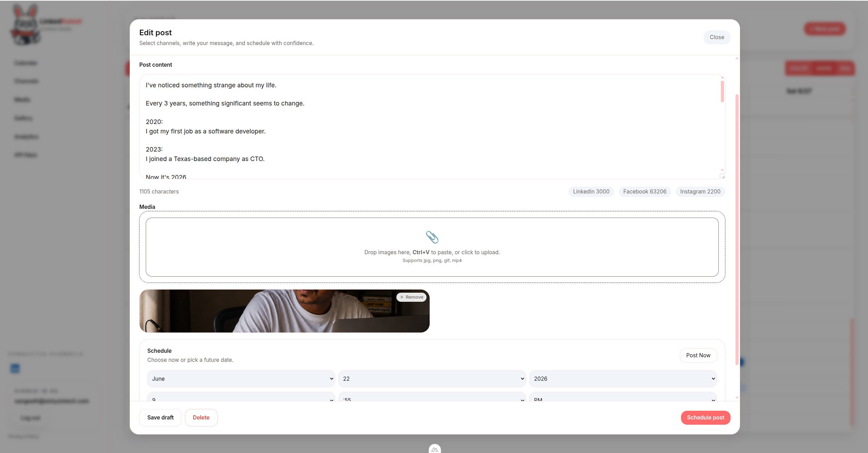Image resolution: width=868 pixels, height=453 pixels.
Task: Click the post textarea scrollbar thumb
Action: pos(722,92)
